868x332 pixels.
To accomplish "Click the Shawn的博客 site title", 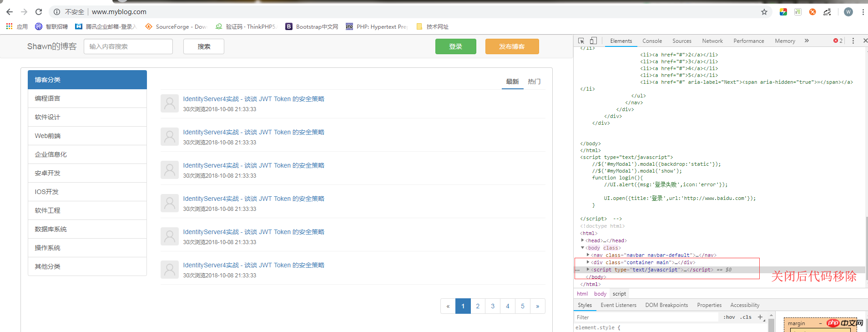I will click(52, 46).
